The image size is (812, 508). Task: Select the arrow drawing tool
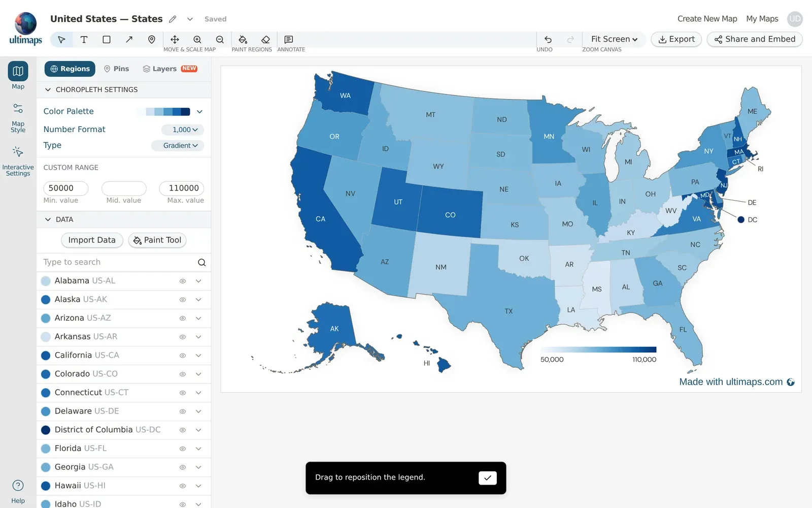click(x=129, y=40)
